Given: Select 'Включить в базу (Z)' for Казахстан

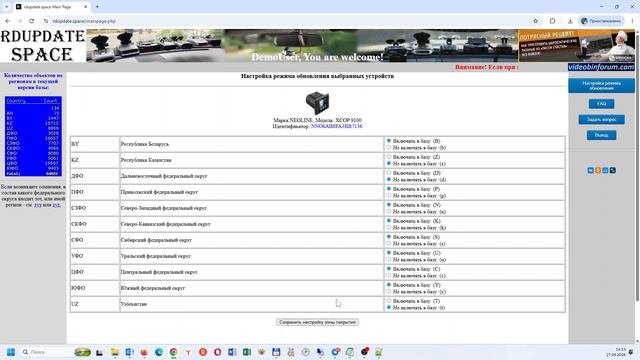Looking at the screenshot, I should pos(389,157).
